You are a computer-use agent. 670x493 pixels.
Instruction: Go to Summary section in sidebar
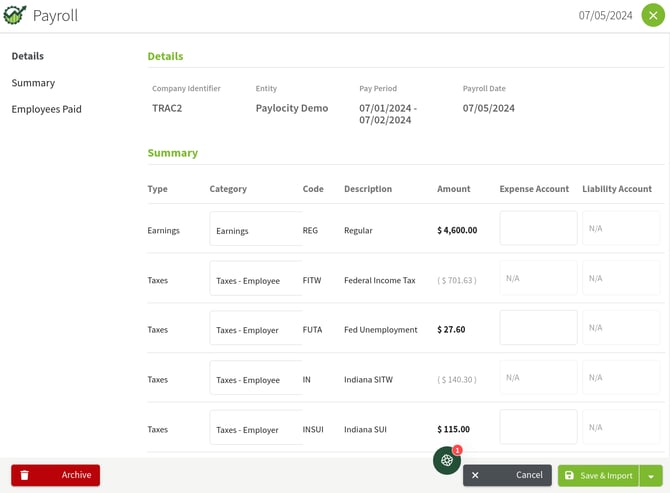pos(33,83)
